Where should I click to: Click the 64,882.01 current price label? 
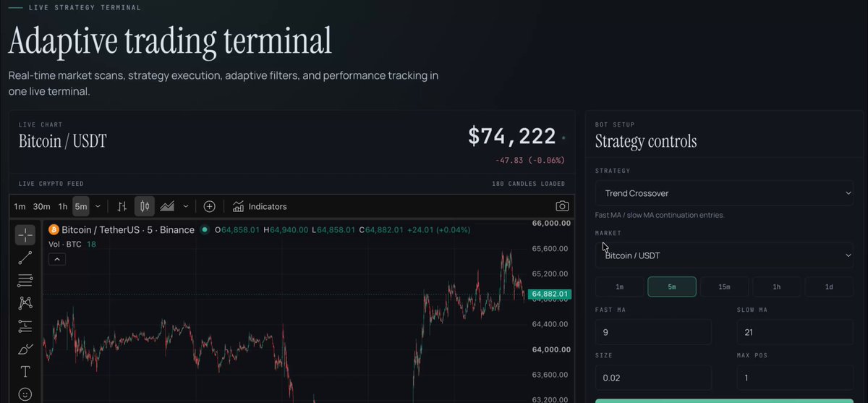click(x=550, y=294)
